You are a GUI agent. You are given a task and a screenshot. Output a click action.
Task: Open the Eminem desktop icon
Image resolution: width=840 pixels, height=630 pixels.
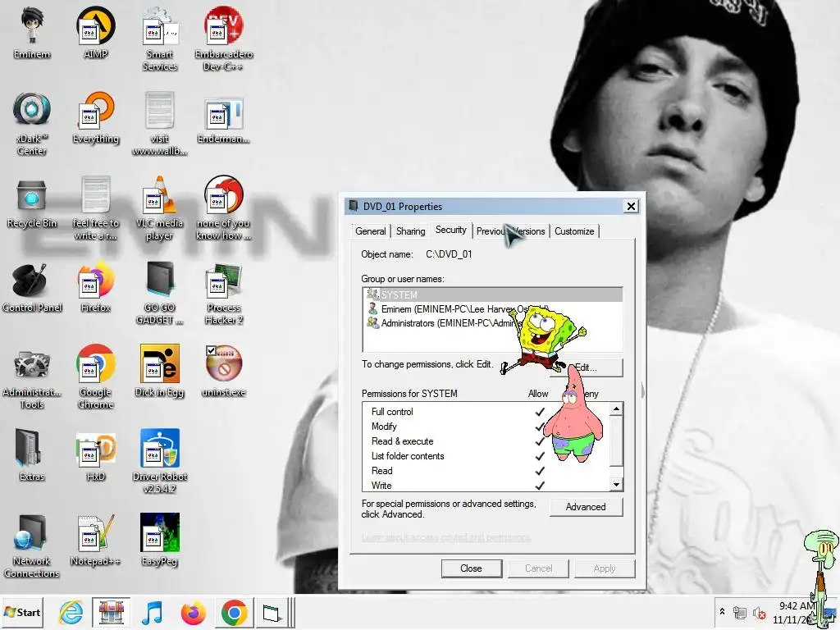tap(32, 32)
